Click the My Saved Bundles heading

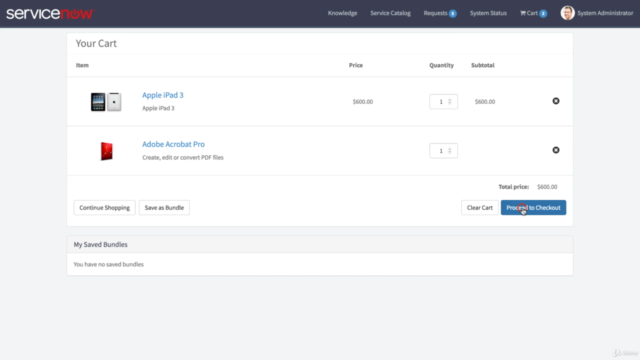click(x=100, y=244)
